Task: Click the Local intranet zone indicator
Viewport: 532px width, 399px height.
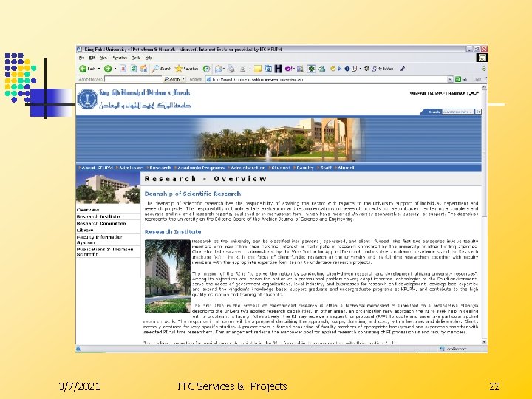Action: coord(453,349)
